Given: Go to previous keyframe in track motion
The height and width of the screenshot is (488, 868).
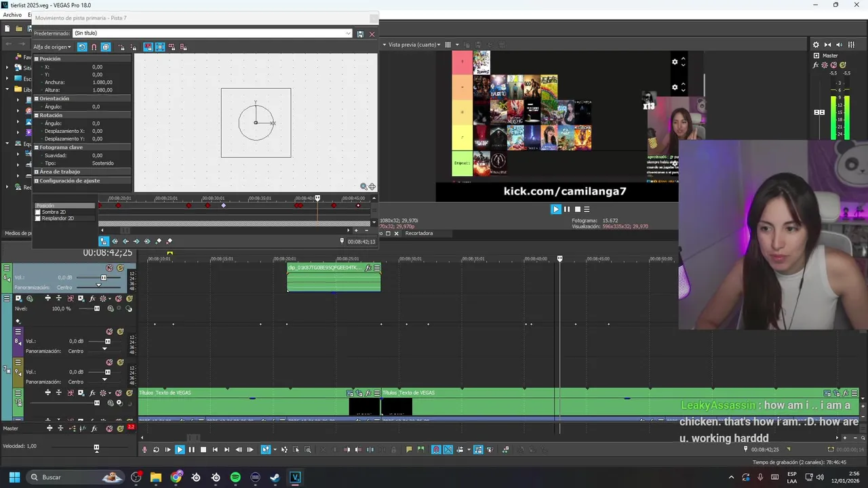Looking at the screenshot, I should [x=125, y=241].
